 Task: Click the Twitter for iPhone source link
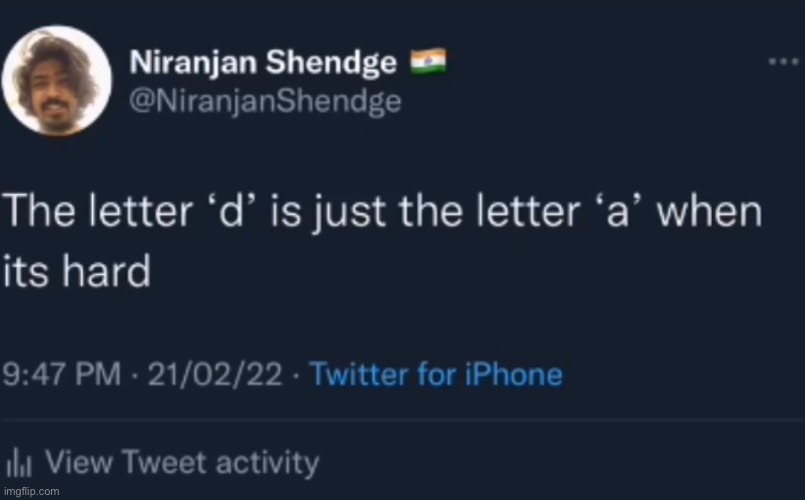437,374
